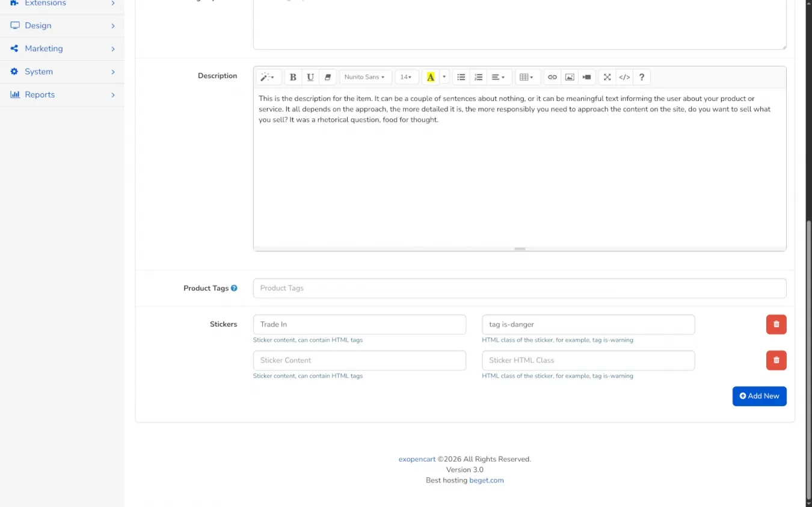Toggle underline formatting in the editor toolbar
The width and height of the screenshot is (812, 507).
pyautogui.click(x=310, y=77)
